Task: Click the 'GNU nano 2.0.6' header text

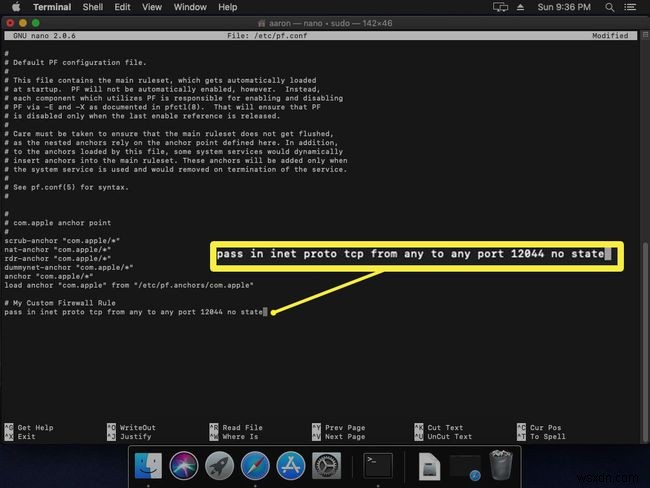Action: (44, 36)
